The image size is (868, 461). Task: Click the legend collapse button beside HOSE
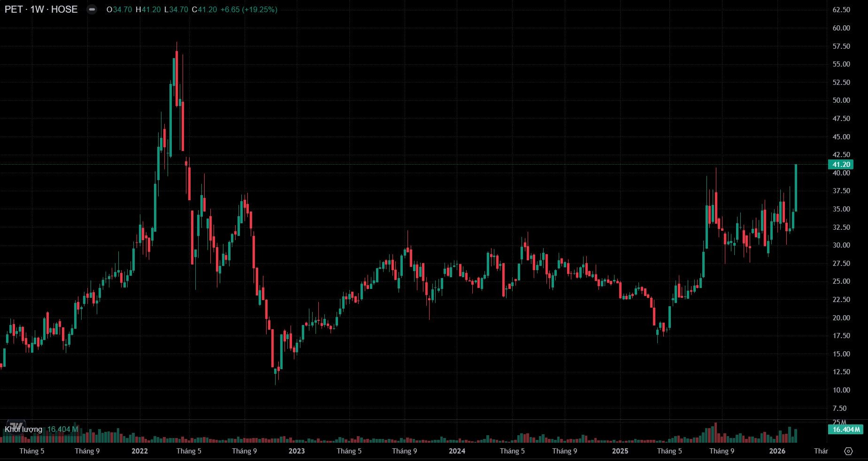tap(92, 10)
